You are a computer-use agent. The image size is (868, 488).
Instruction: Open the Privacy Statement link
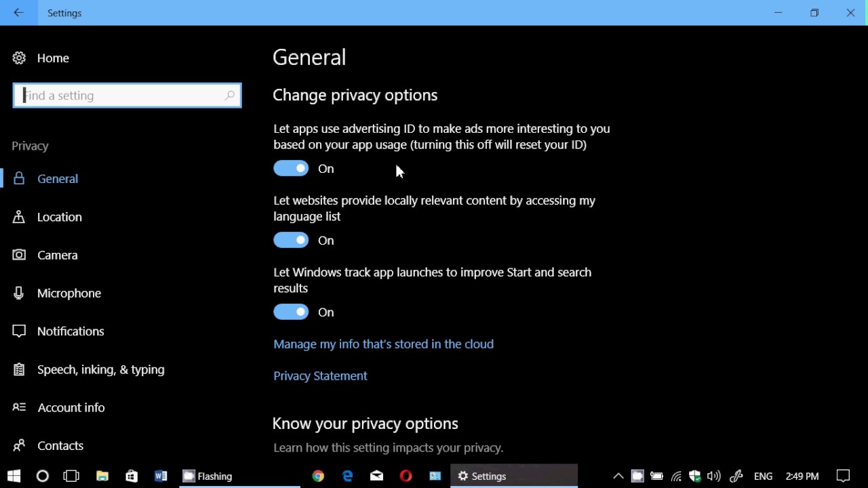320,376
